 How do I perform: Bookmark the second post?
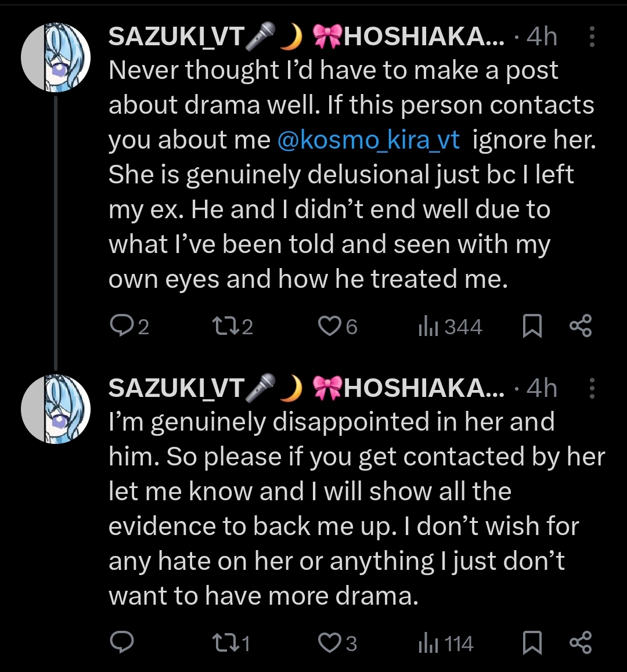[532, 643]
